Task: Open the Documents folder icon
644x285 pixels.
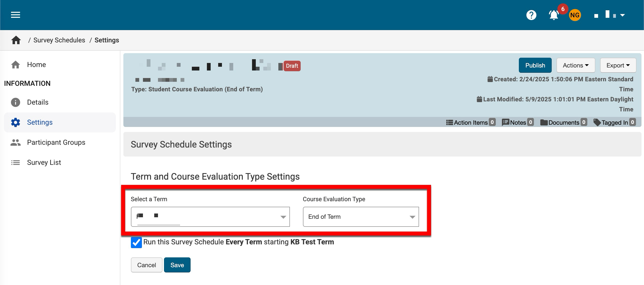Action: click(544, 122)
